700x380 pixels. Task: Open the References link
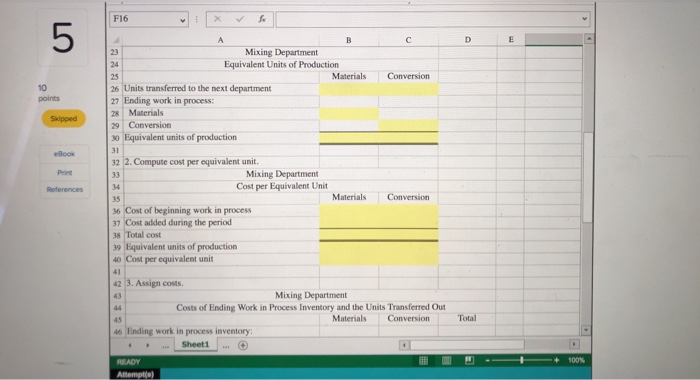64,189
